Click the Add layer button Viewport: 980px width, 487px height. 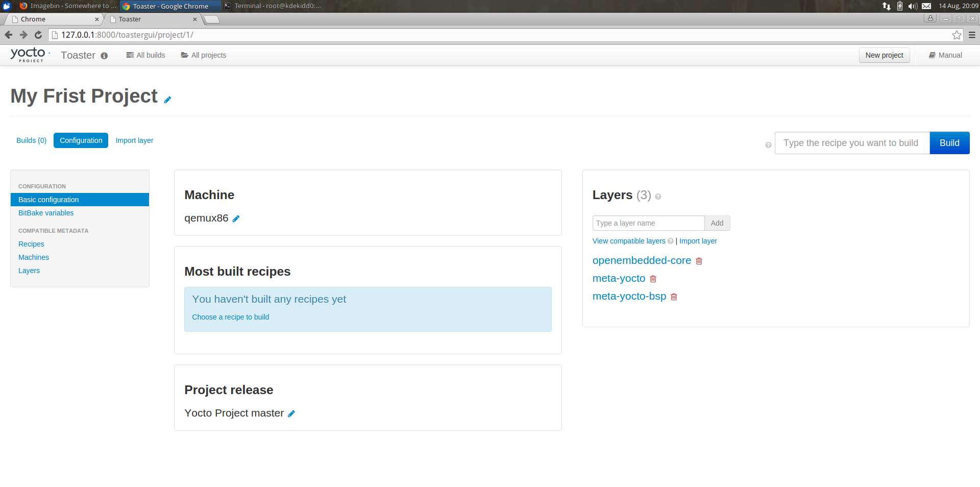717,223
